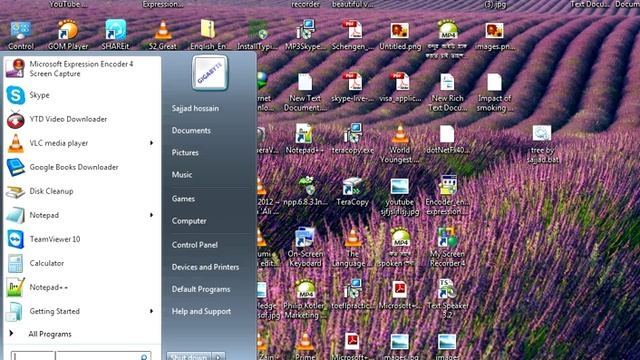Select MP3Skype desktop shortcut
640x360 pixels.
coord(305,36)
